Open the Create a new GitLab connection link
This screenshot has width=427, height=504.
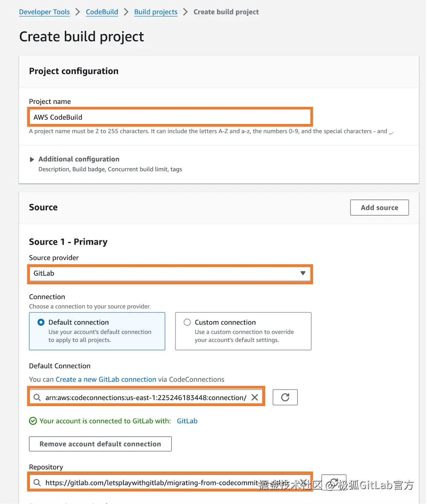point(106,379)
